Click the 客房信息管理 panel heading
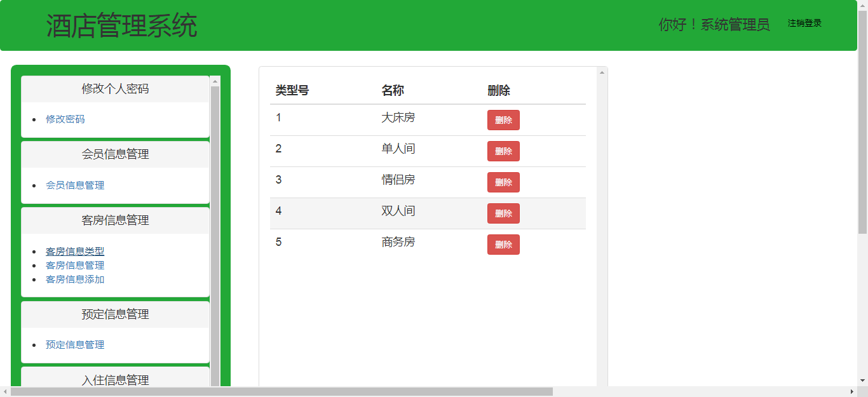 [x=115, y=220]
